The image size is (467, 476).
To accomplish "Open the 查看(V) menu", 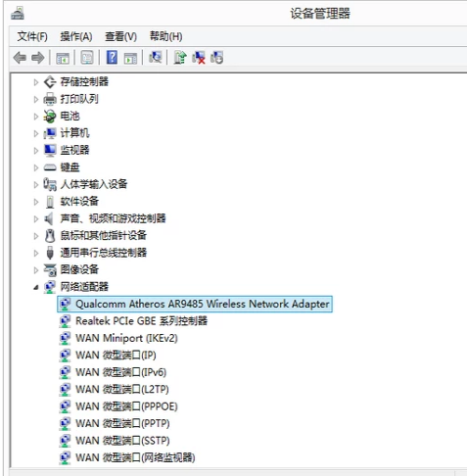I will click(x=120, y=36).
